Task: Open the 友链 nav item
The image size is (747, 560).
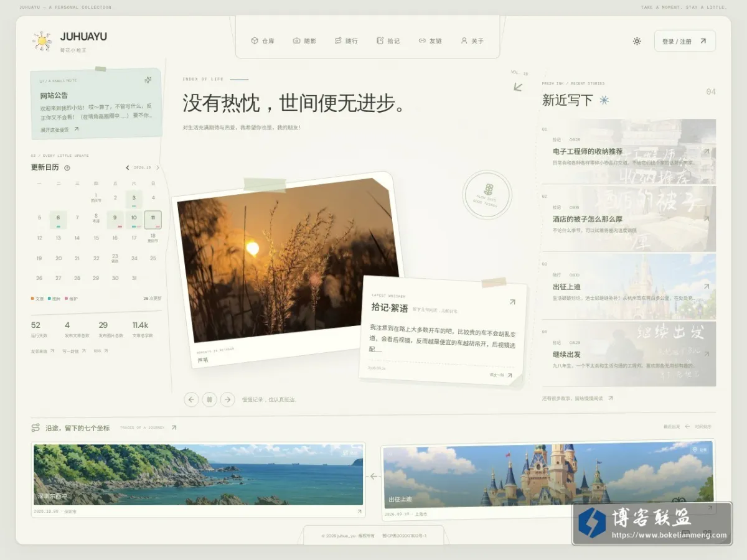Action: tap(430, 41)
